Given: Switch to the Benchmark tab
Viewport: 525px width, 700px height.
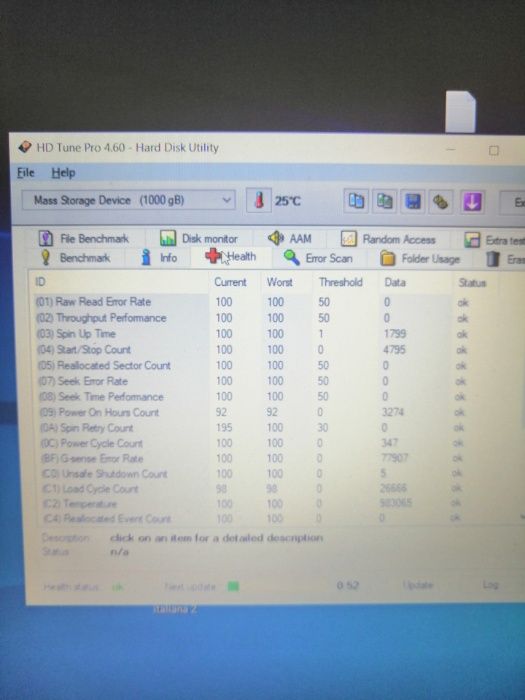Looking at the screenshot, I should point(75,258).
